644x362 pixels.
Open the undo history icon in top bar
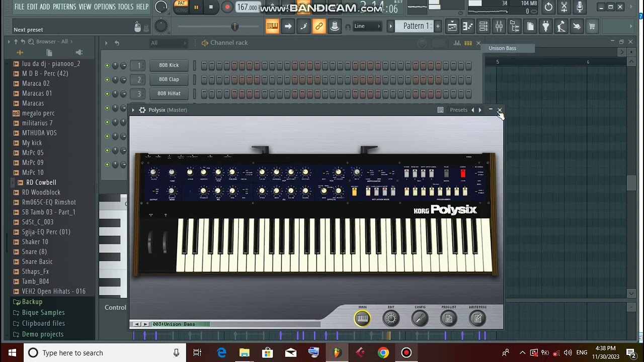click(x=548, y=7)
